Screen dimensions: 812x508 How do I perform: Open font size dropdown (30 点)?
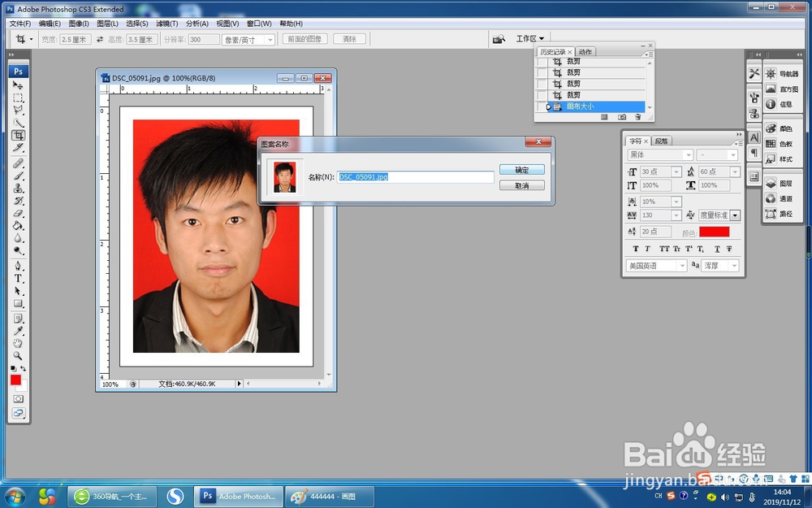[x=676, y=172]
